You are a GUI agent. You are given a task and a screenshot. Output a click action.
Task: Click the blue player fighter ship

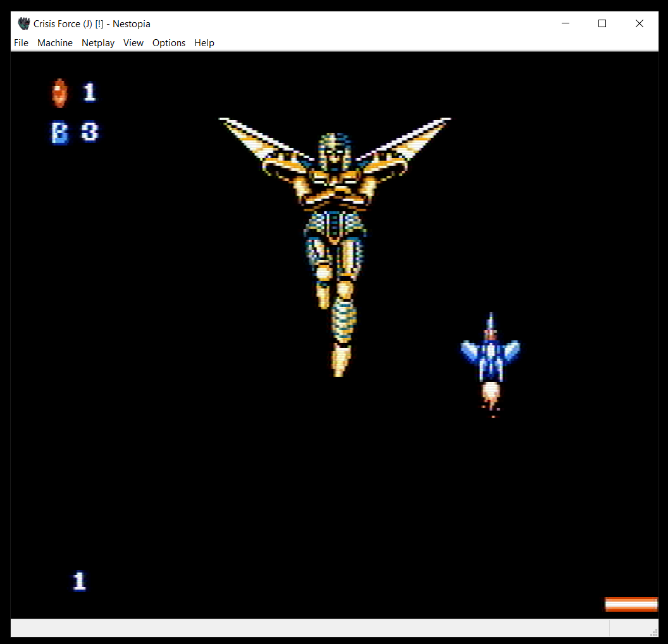click(490, 364)
